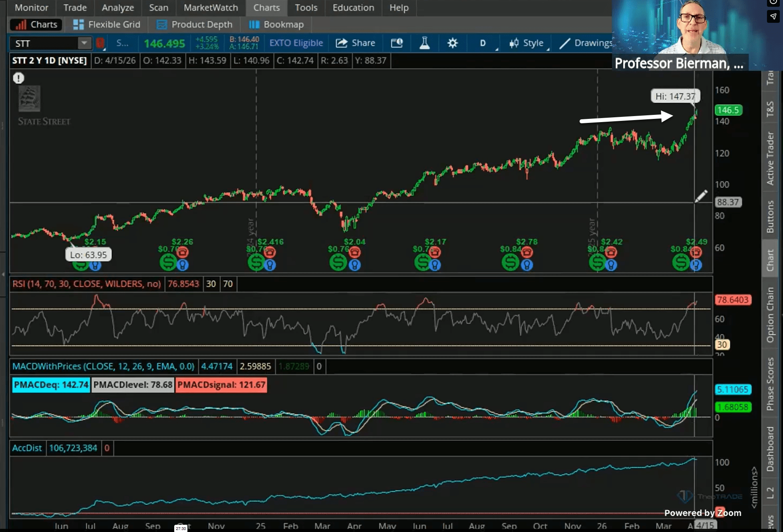The width and height of the screenshot is (783, 532).
Task: Click earnings phone icon below $2.04
Action: point(355,252)
